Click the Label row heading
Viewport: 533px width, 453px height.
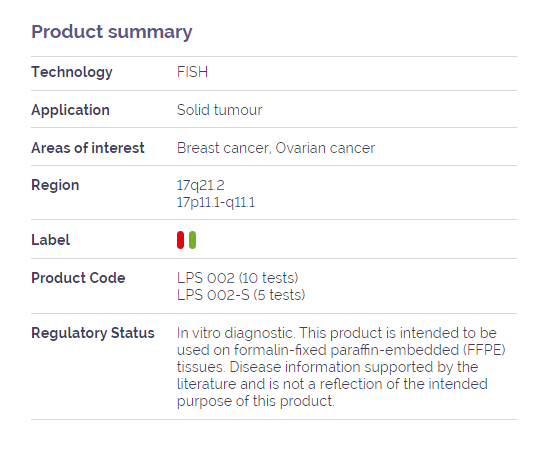(50, 240)
